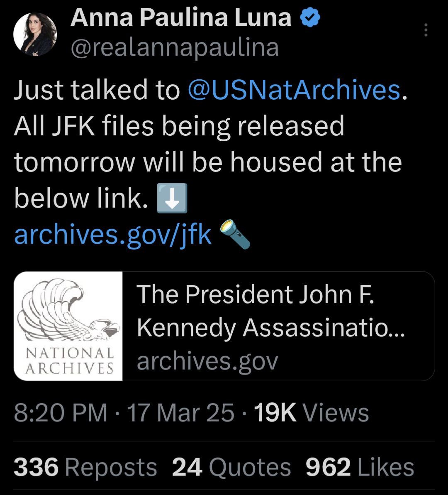
Task: Click the "tomorrow will be housed" tweet line
Action: point(207,162)
